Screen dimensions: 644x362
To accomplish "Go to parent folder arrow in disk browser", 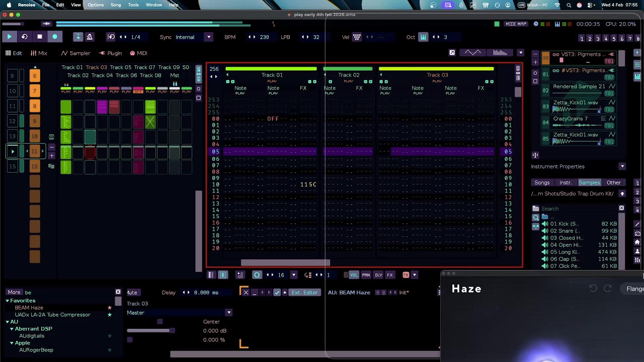I will (x=622, y=194).
